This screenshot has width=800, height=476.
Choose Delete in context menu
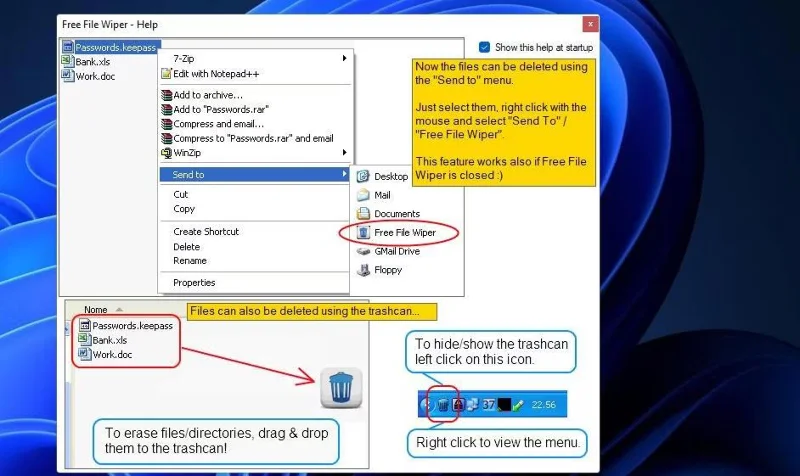point(186,246)
